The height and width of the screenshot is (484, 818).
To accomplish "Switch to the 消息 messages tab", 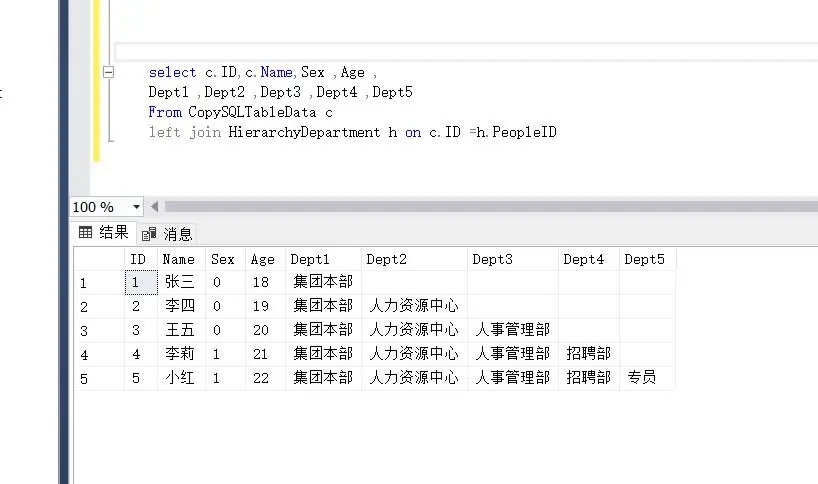I will (x=167, y=234).
